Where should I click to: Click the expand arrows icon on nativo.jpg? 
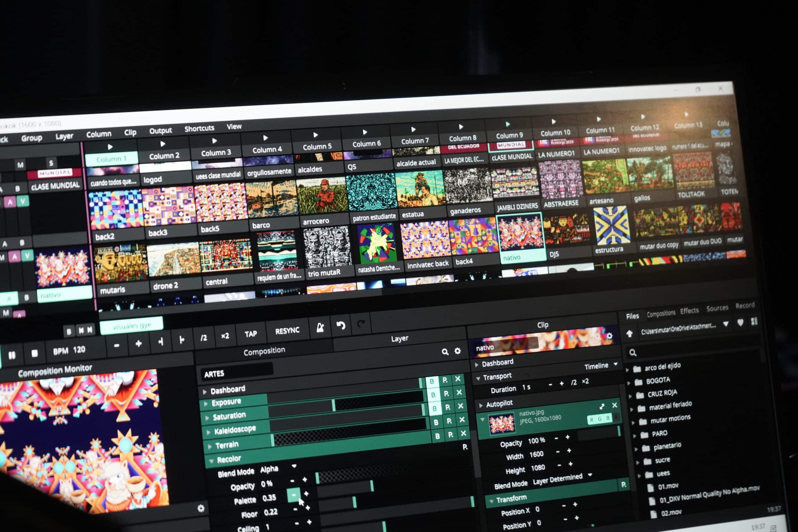pyautogui.click(x=602, y=406)
